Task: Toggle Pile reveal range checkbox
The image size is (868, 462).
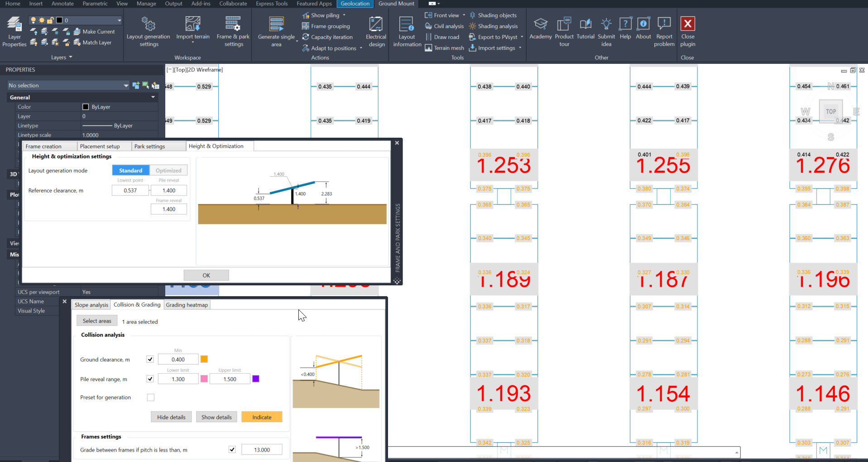Action: point(150,379)
